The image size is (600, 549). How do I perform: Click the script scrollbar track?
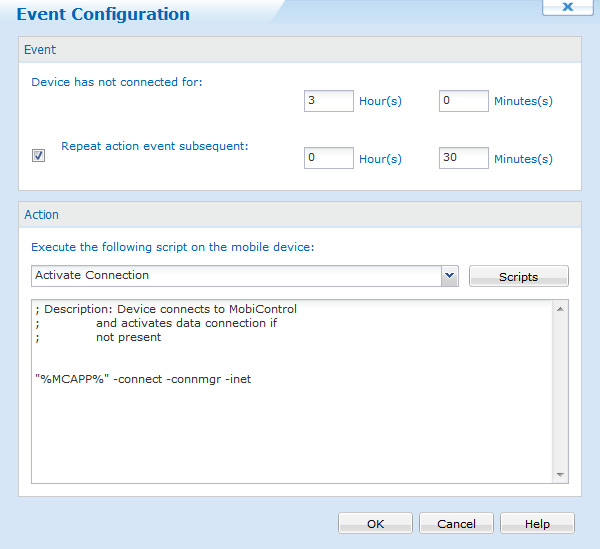click(560, 392)
